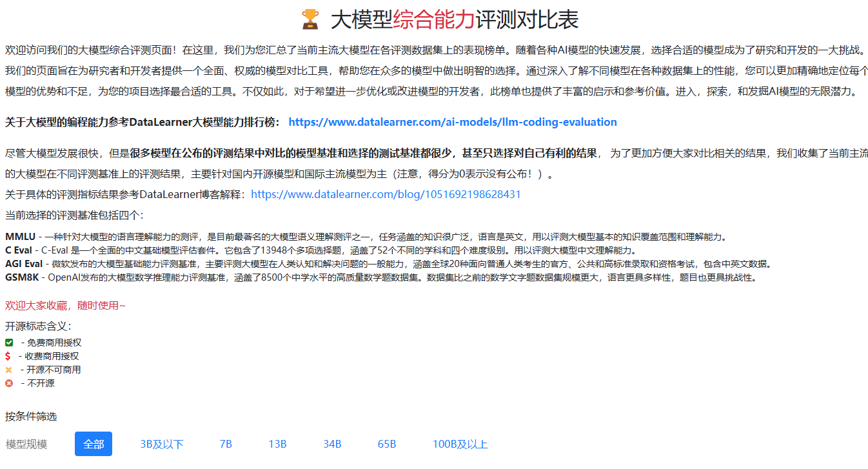Click the red 欢迎大家收藏 text
Screen dimensions: 868x469
click(x=65, y=305)
